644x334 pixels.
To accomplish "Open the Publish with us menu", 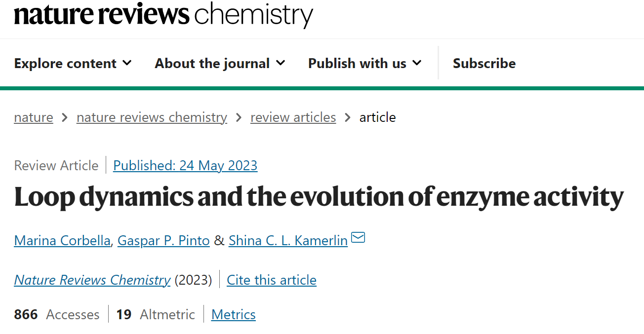I will 365,63.
